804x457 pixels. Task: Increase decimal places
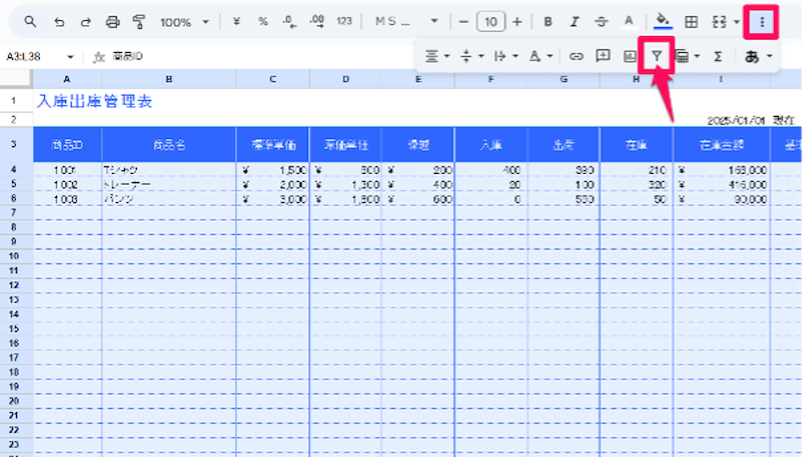317,22
